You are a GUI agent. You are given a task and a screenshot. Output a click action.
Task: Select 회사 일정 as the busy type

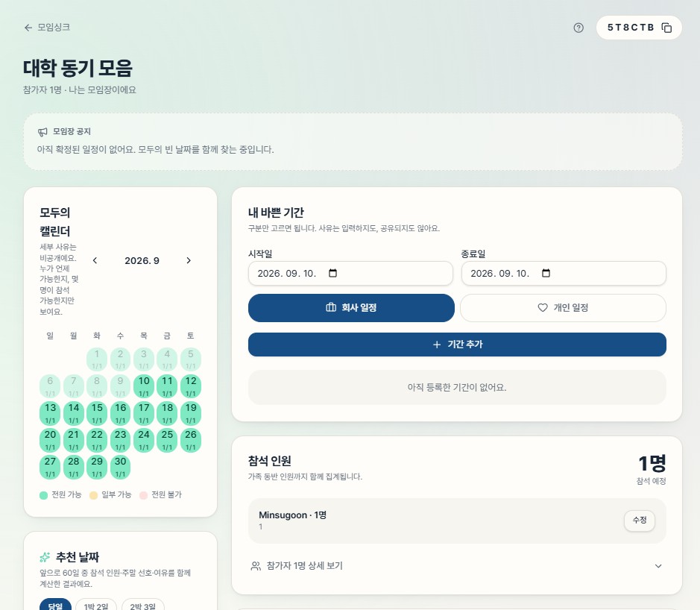point(351,308)
